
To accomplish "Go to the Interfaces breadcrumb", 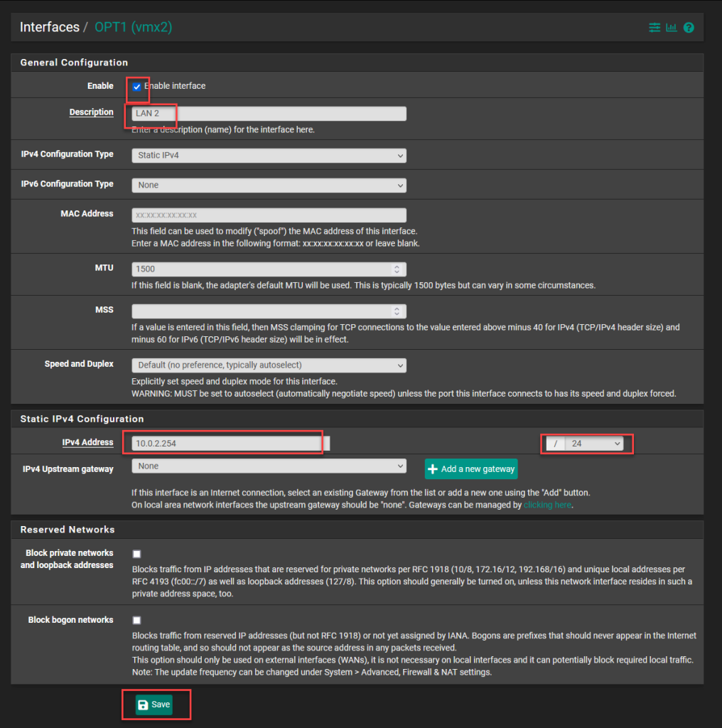I will (x=50, y=28).
